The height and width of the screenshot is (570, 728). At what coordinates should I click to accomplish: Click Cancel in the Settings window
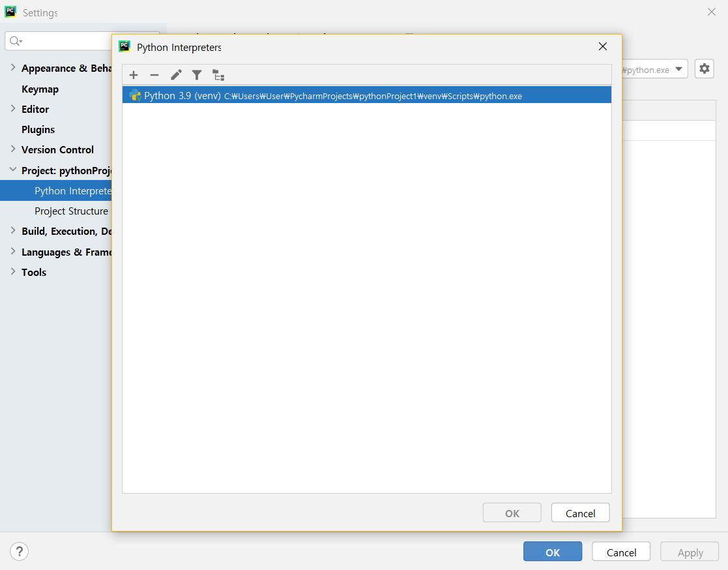click(621, 552)
